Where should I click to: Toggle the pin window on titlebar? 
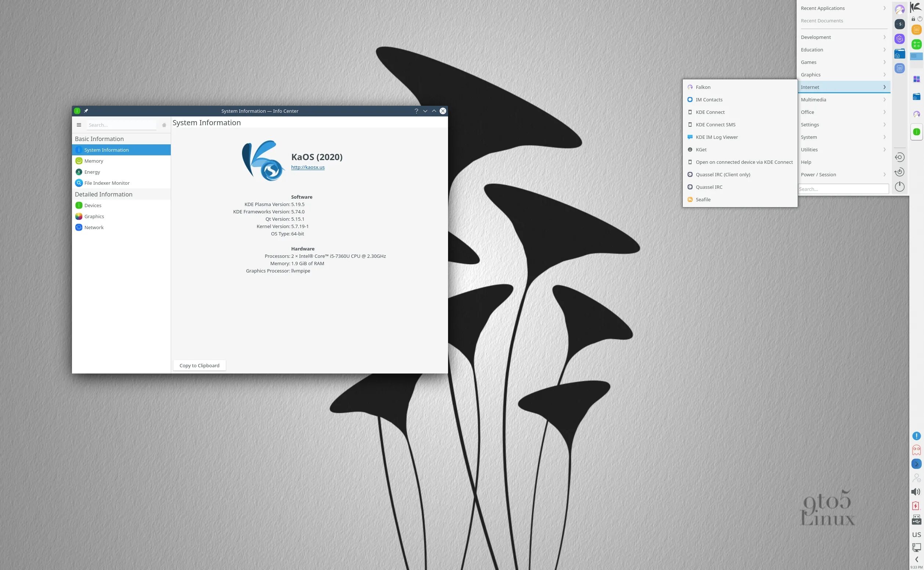86,111
